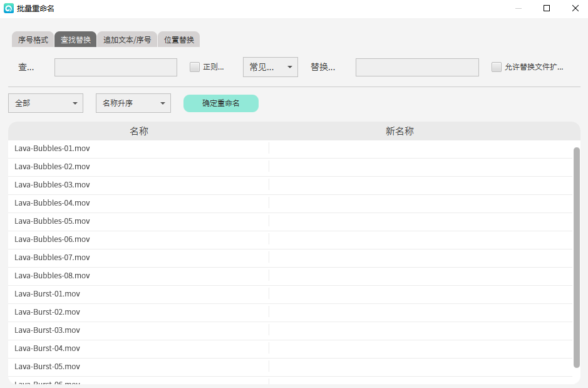This screenshot has width=588, height=388.
Task: Select the Lava-Bubbles-03.mov row
Action: coord(291,185)
